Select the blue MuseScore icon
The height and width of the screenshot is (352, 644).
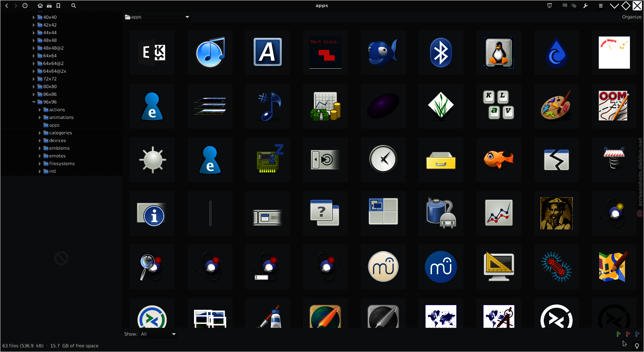(x=441, y=267)
